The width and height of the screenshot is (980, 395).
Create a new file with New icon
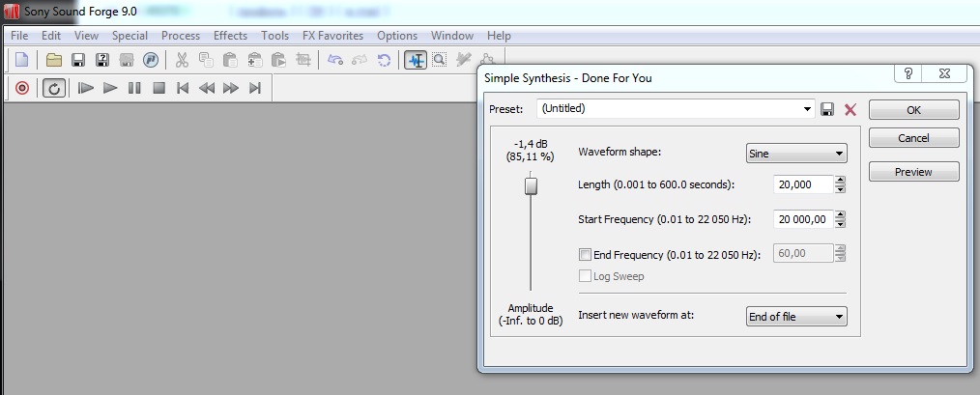pyautogui.click(x=22, y=60)
